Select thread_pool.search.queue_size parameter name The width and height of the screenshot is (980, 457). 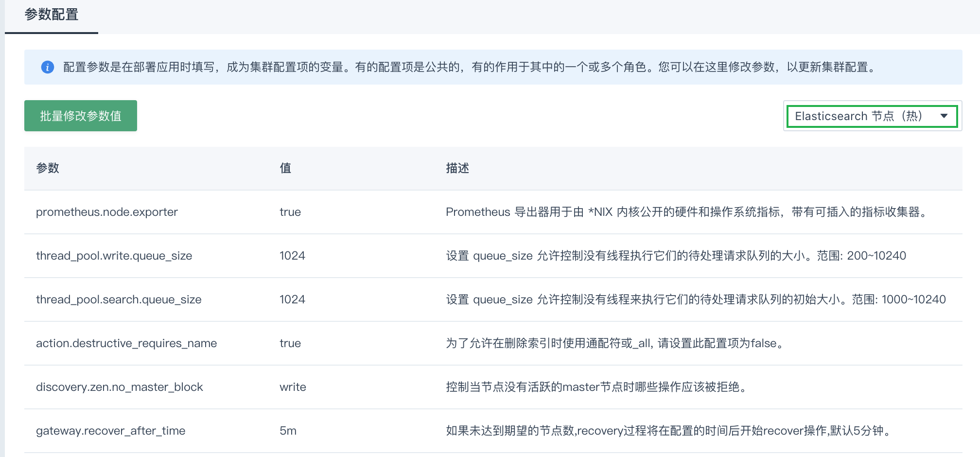coord(119,299)
